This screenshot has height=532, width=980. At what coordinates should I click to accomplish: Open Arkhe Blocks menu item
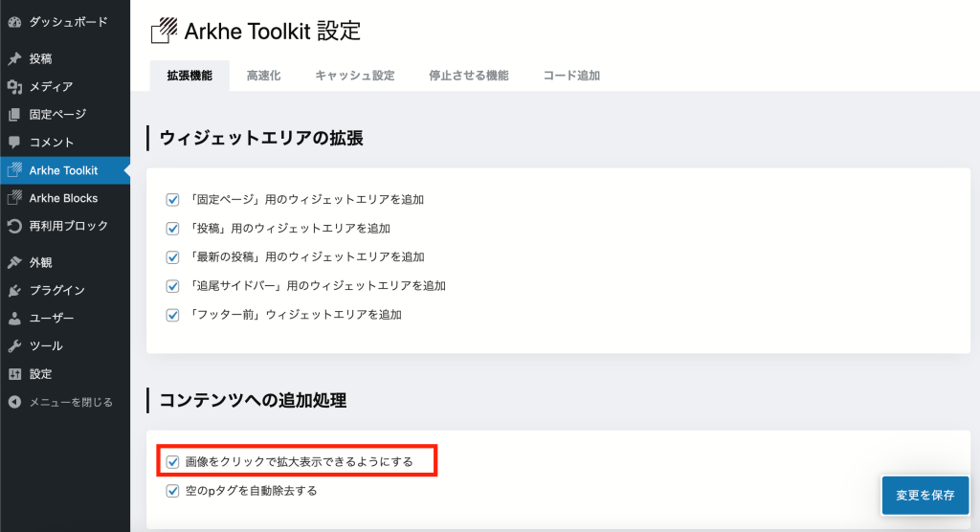click(65, 198)
